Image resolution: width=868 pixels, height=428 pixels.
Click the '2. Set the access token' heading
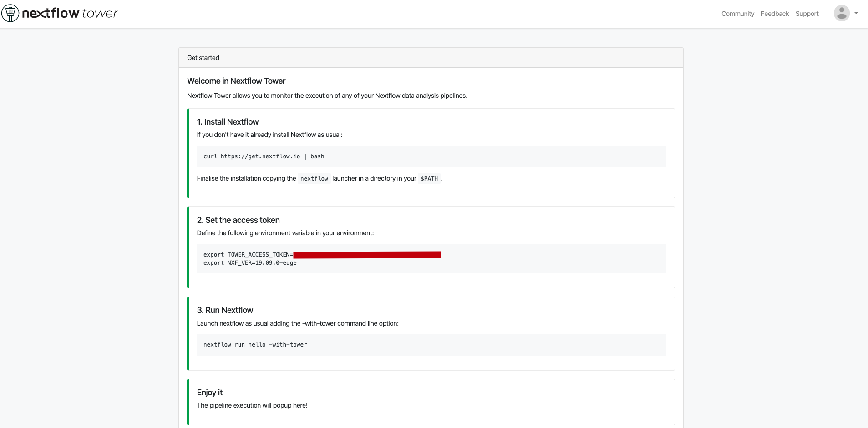click(238, 220)
